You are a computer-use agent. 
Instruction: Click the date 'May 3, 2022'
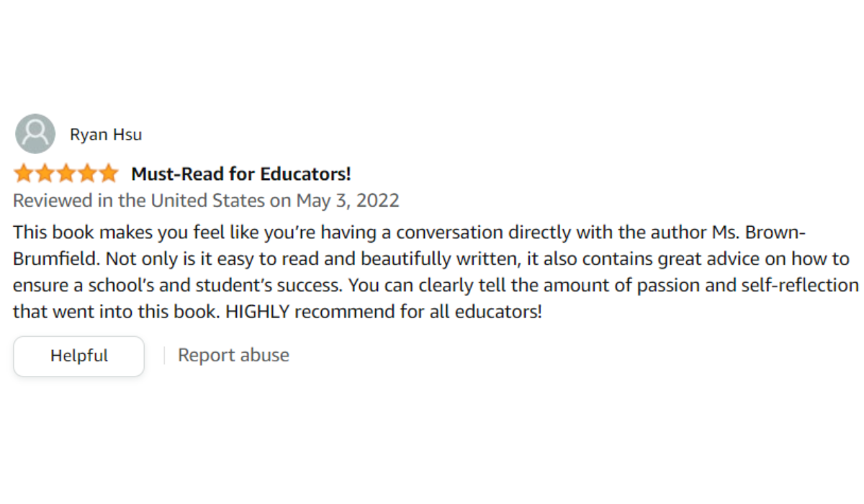[348, 200]
